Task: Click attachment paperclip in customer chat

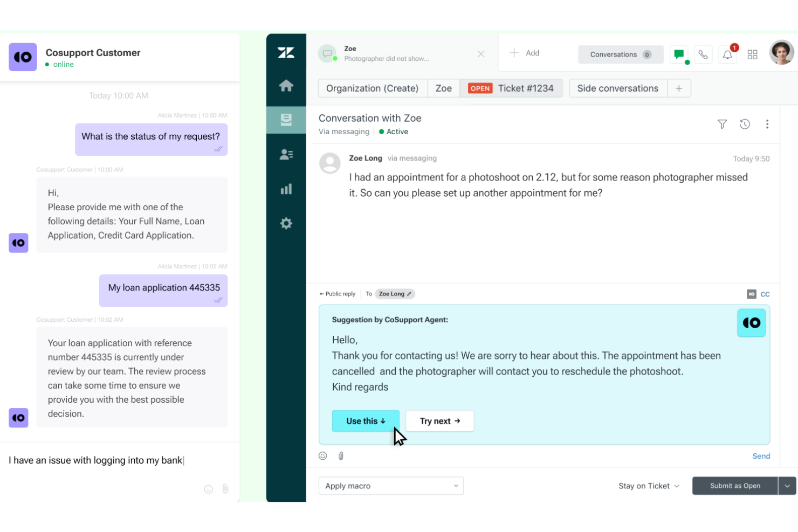Action: (225, 489)
